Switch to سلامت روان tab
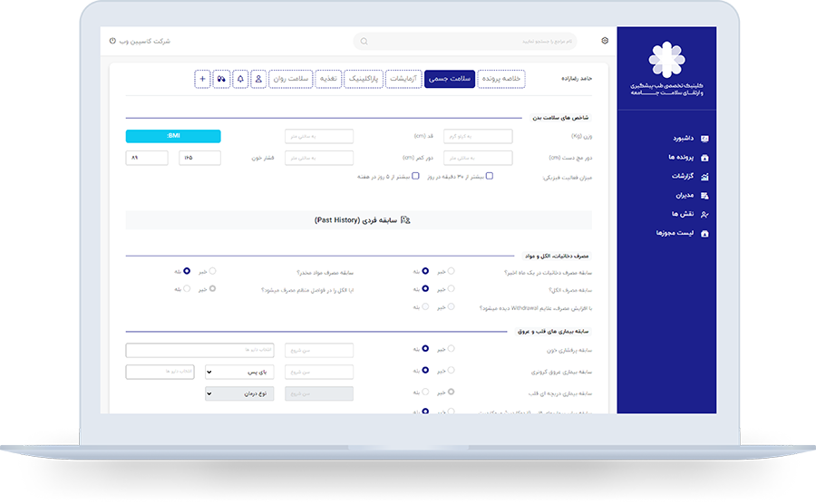816x504 pixels. pos(291,79)
